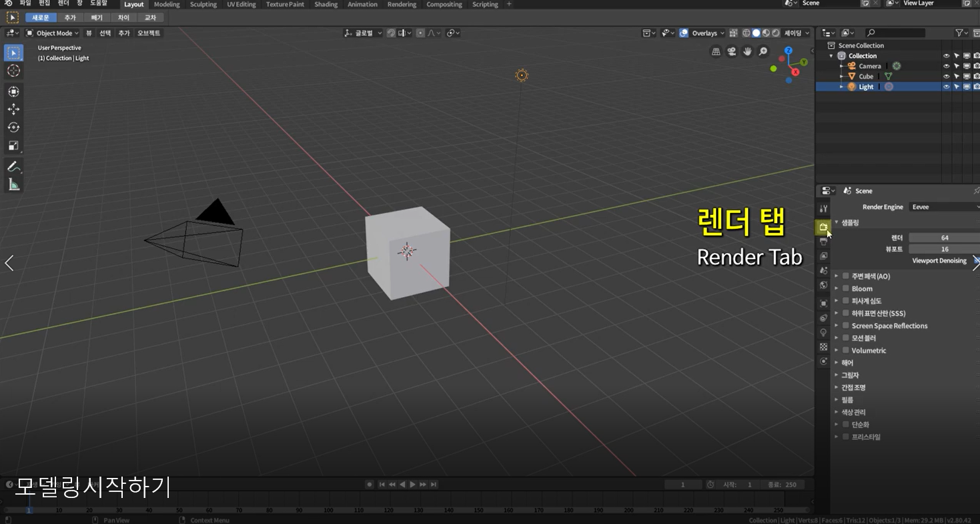Viewport: 980px width, 524px height.
Task: Open the 편집 menu
Action: tap(44, 3)
